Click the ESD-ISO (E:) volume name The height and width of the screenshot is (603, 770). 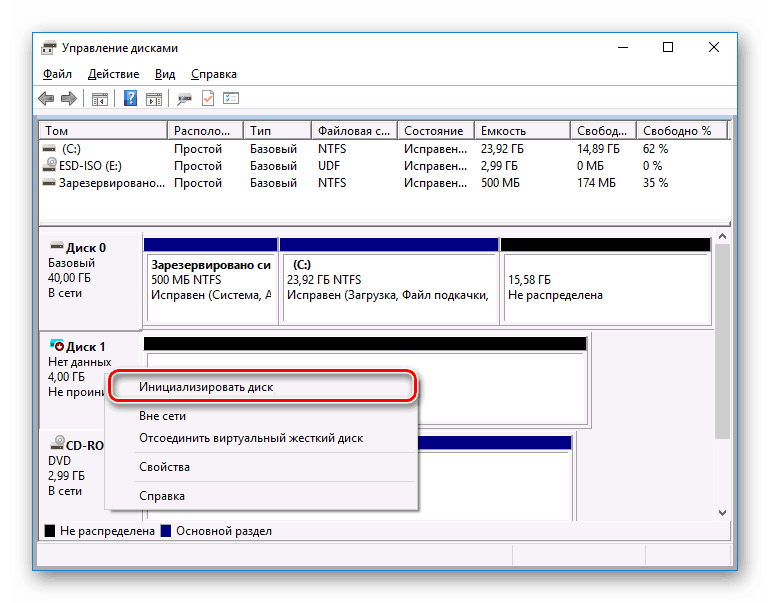[x=90, y=166]
